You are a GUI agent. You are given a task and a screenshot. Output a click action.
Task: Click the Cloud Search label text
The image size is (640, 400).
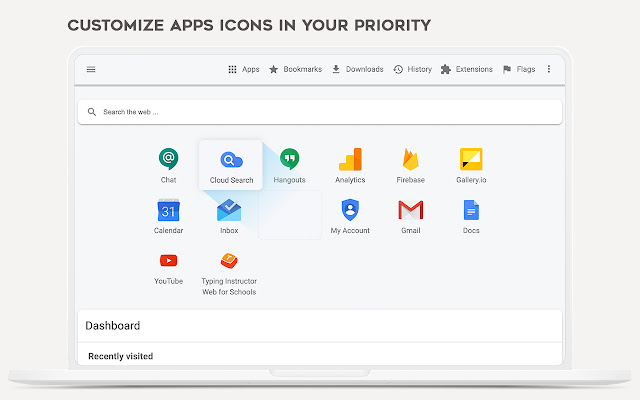tap(231, 180)
